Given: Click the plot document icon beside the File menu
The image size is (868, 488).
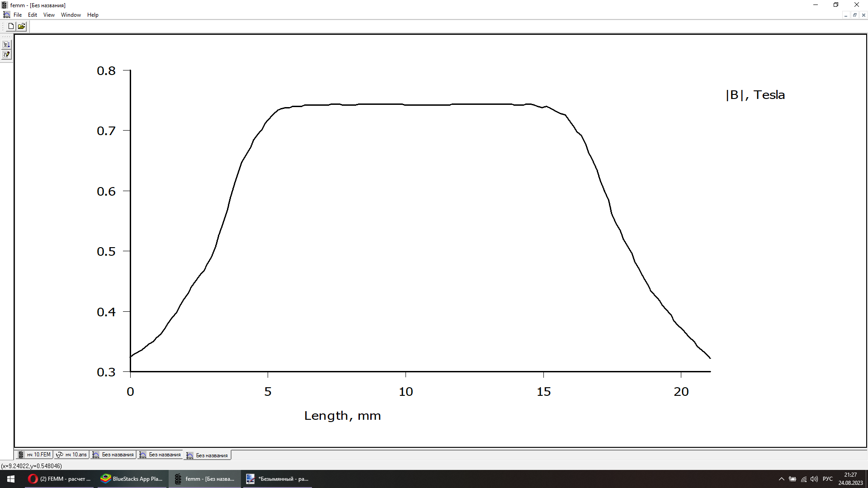Looking at the screenshot, I should coord(6,15).
